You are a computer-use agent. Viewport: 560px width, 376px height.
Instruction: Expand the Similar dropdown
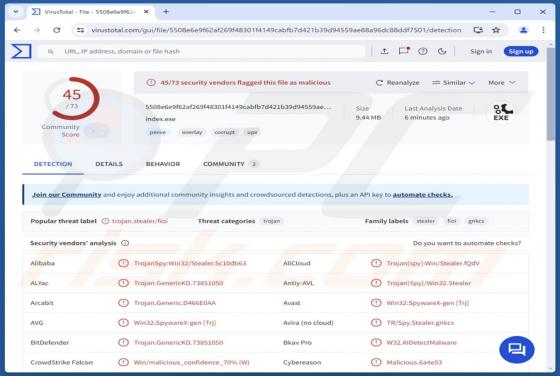coord(453,82)
